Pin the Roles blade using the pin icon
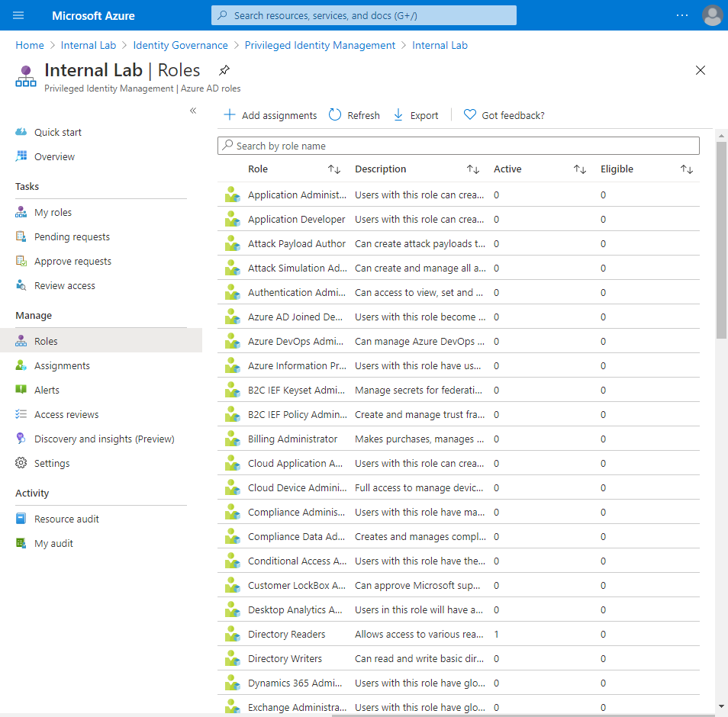Image resolution: width=728 pixels, height=717 pixels. [x=224, y=69]
